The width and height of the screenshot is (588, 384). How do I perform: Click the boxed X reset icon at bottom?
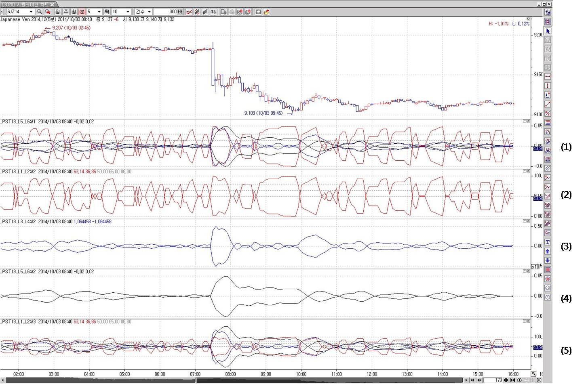pos(539,380)
